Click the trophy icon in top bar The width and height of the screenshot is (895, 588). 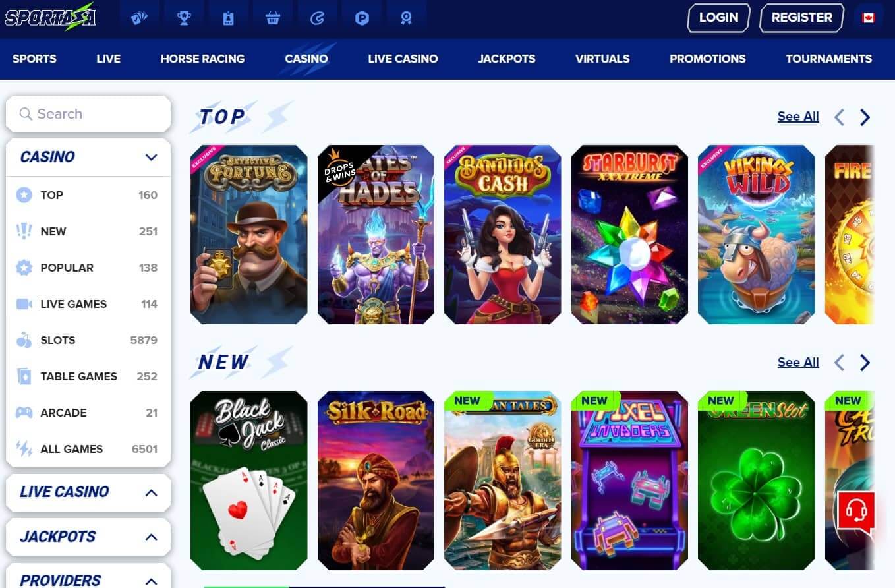point(184,18)
